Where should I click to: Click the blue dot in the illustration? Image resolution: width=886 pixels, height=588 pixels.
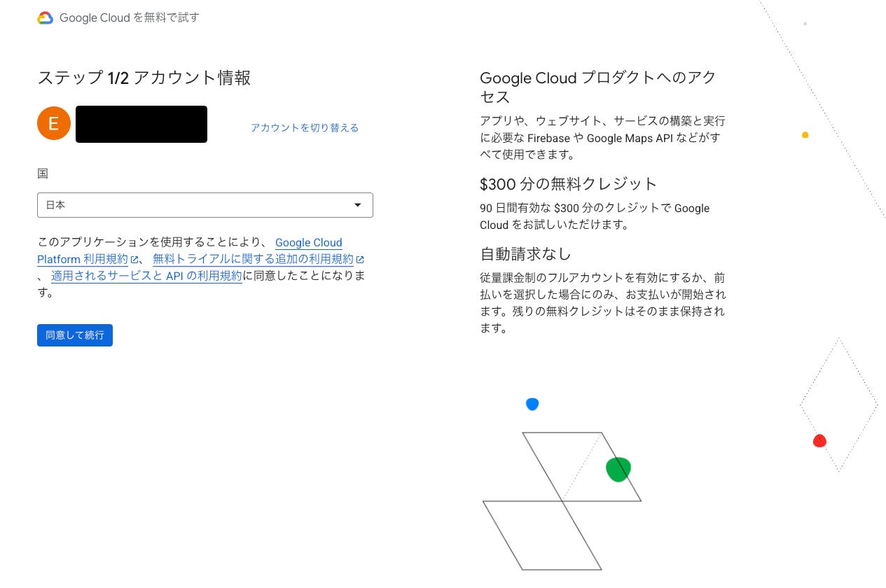point(532,404)
